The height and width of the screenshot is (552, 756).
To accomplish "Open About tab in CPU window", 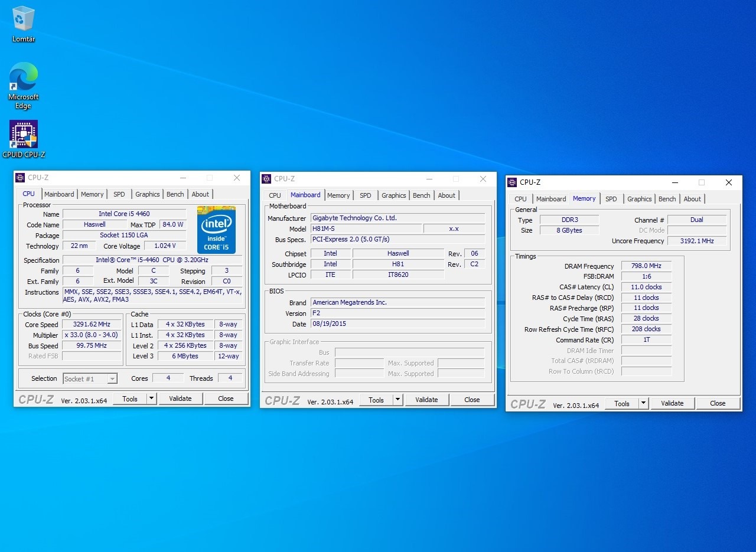I will tap(200, 194).
